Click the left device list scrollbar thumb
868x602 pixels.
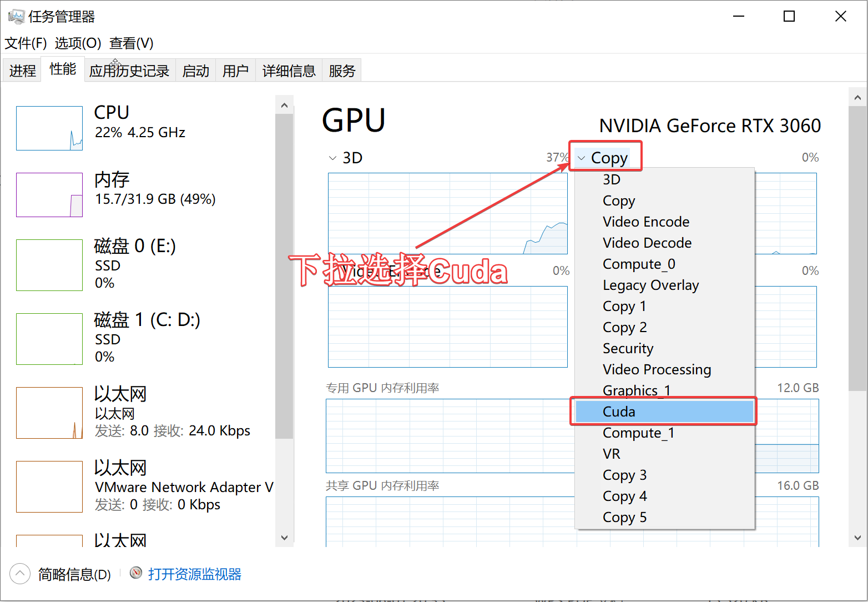pyautogui.click(x=284, y=276)
